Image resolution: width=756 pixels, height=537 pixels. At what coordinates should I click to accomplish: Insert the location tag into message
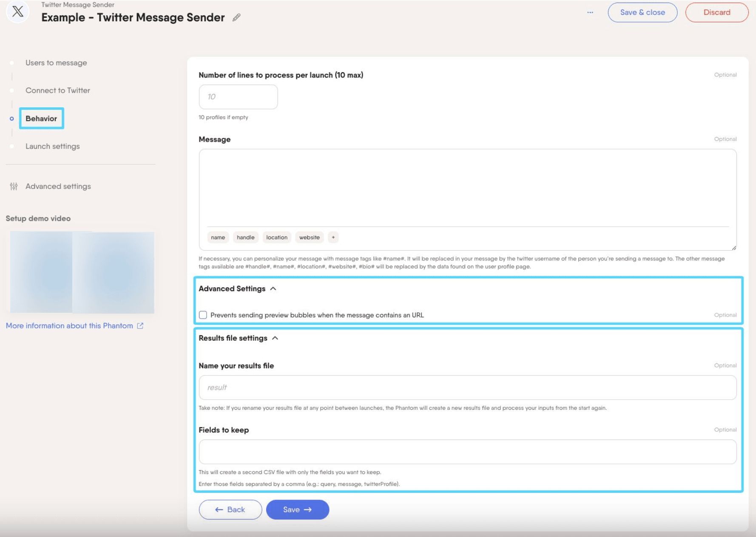click(277, 237)
